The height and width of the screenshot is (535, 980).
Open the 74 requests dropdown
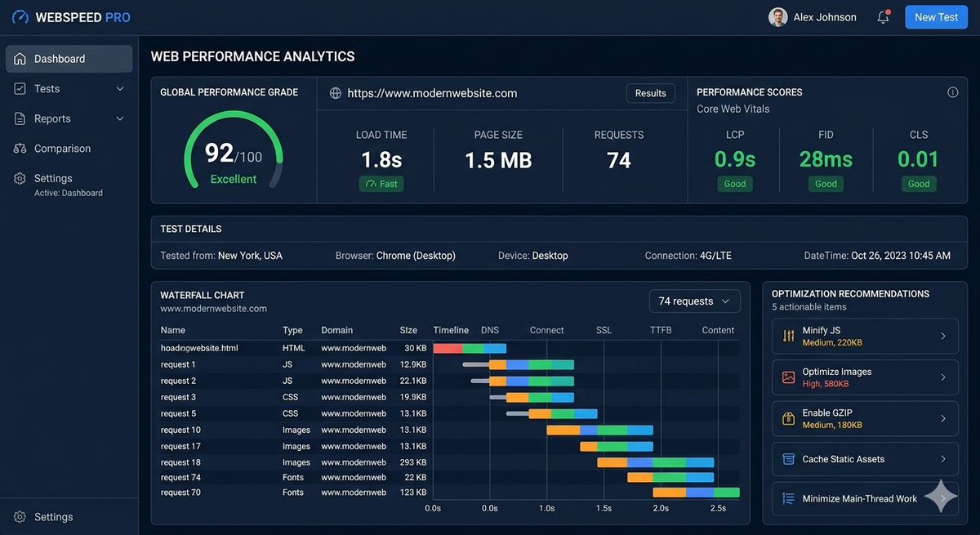[x=694, y=301]
